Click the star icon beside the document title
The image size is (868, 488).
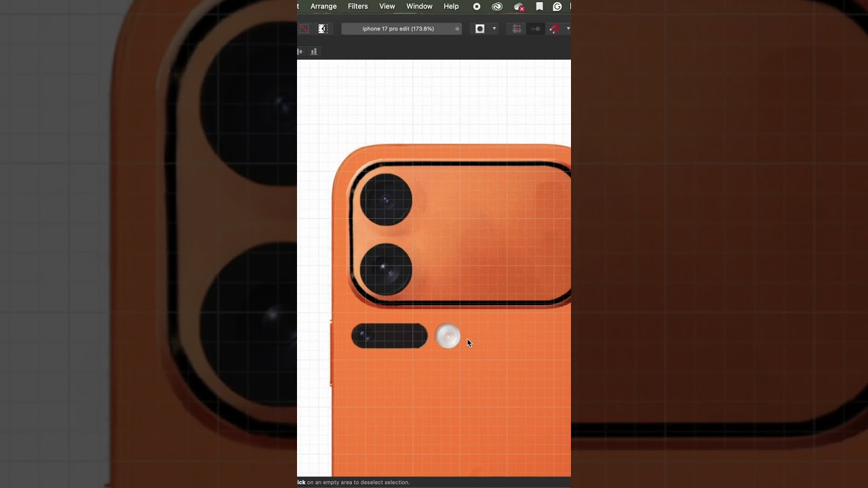[x=457, y=28]
